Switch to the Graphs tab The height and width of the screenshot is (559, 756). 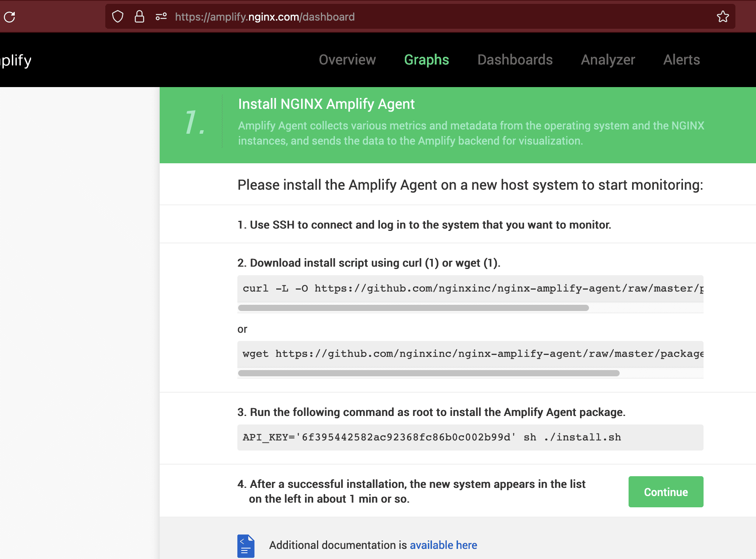coord(426,60)
